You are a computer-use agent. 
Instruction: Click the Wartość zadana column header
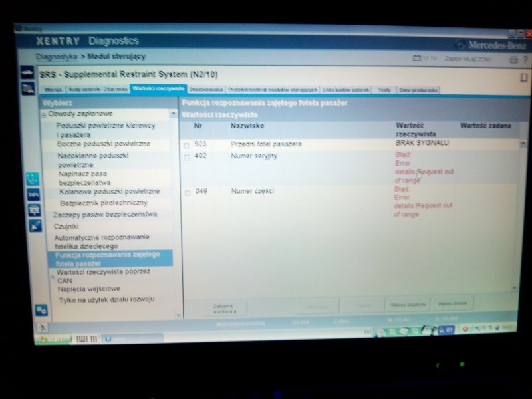pos(485,126)
